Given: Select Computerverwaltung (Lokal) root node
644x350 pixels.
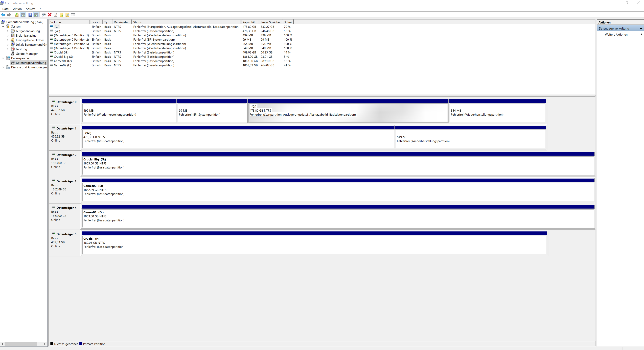Looking at the screenshot, I should [x=25, y=22].
